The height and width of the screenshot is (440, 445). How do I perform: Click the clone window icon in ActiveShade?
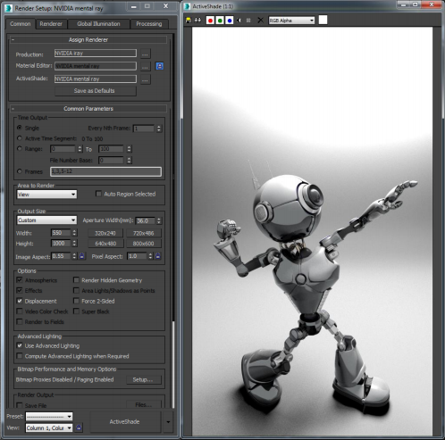click(x=198, y=20)
